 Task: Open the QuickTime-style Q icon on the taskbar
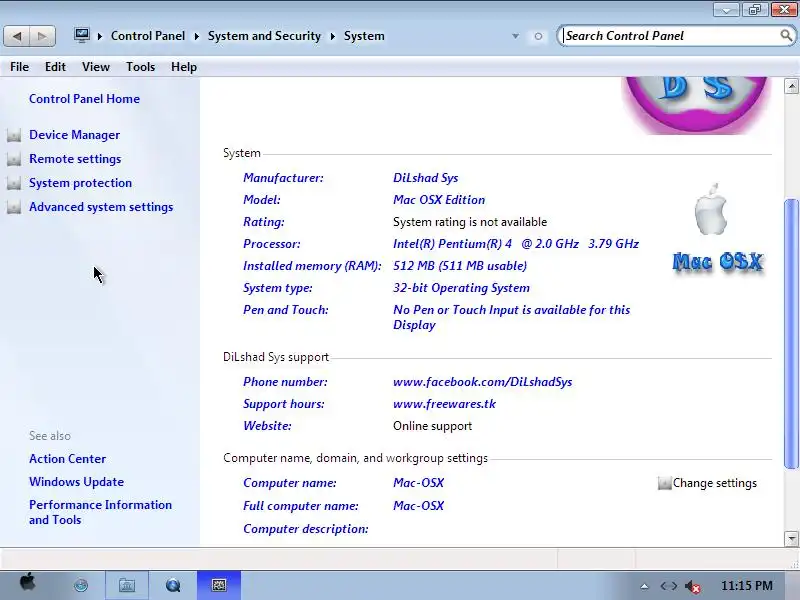tap(173, 585)
